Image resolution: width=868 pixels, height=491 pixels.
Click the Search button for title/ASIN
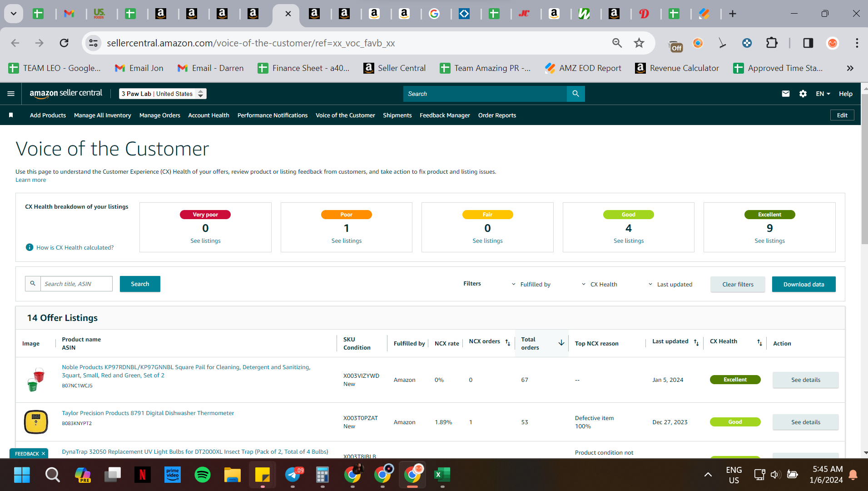[x=140, y=284]
